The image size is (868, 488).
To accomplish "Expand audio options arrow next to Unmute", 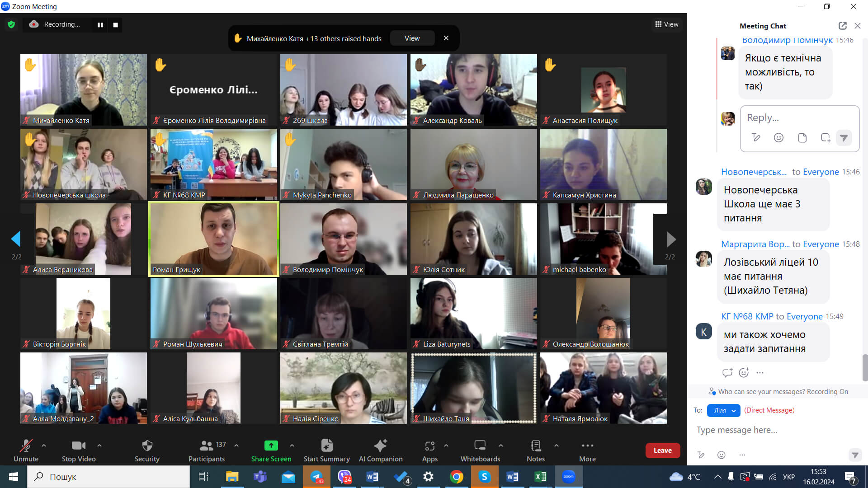I will click(x=44, y=446).
